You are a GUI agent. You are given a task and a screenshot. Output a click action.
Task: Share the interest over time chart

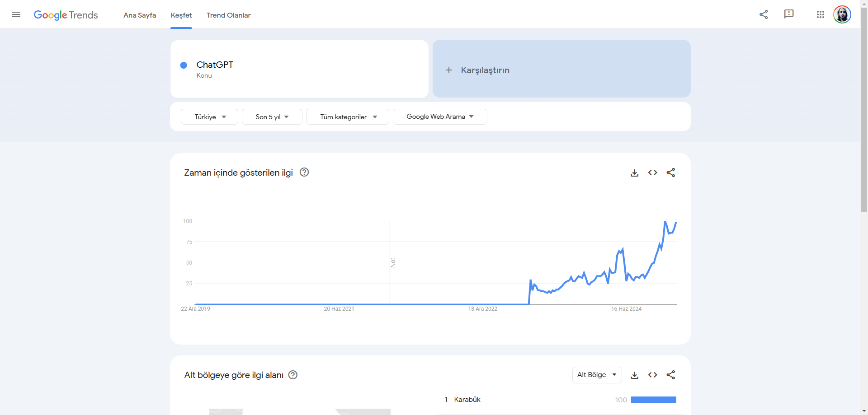click(x=671, y=173)
